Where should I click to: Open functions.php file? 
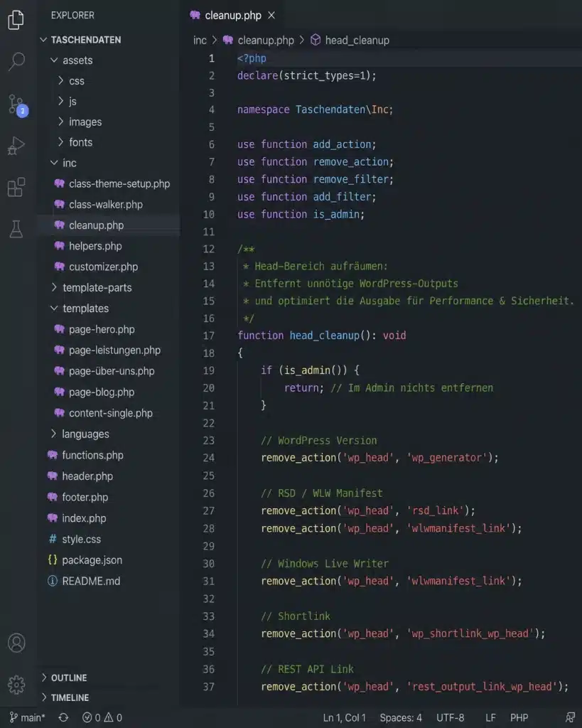point(85,455)
